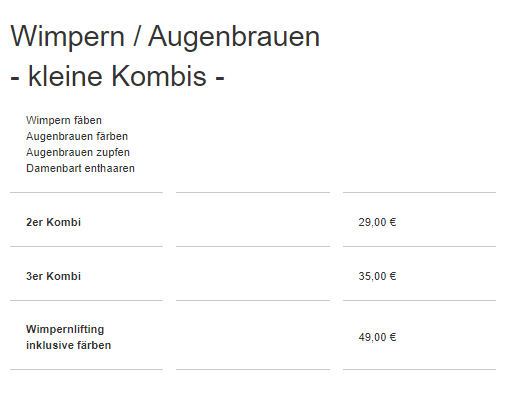
Task: Select the 35,00 € price
Action: (x=377, y=276)
